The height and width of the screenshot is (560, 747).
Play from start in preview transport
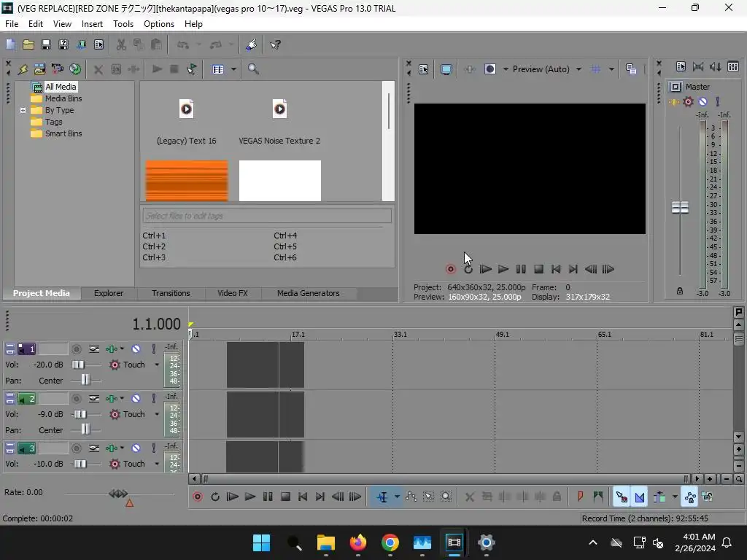click(485, 269)
